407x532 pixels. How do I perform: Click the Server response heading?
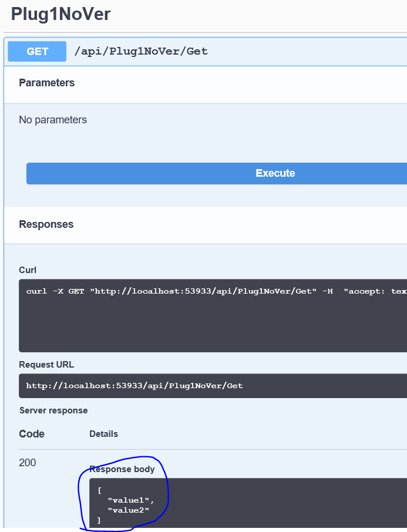point(53,410)
